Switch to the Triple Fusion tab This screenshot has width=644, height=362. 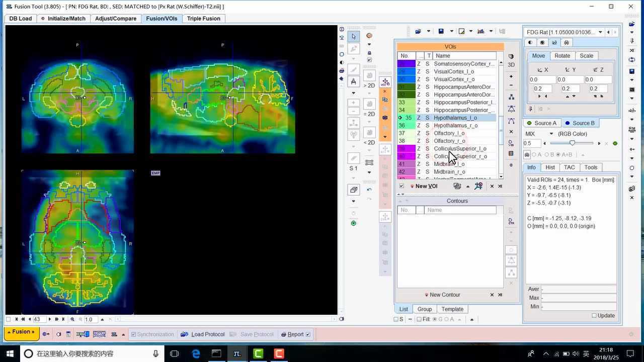[x=203, y=19]
